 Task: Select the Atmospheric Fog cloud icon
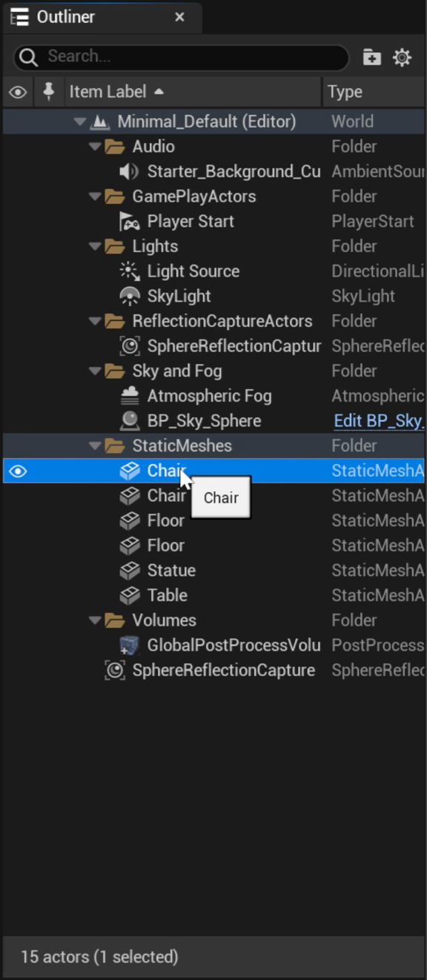coord(130,396)
